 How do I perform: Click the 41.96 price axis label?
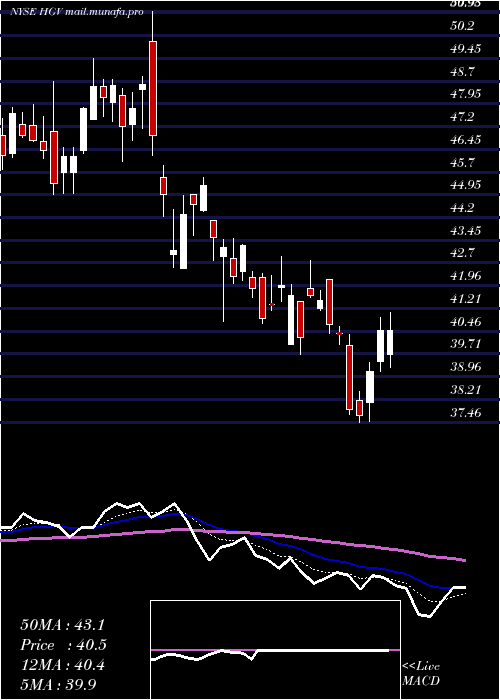click(x=466, y=276)
